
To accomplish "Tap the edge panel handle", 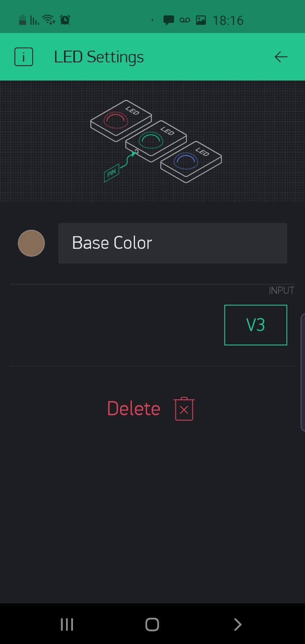I will [x=303, y=372].
